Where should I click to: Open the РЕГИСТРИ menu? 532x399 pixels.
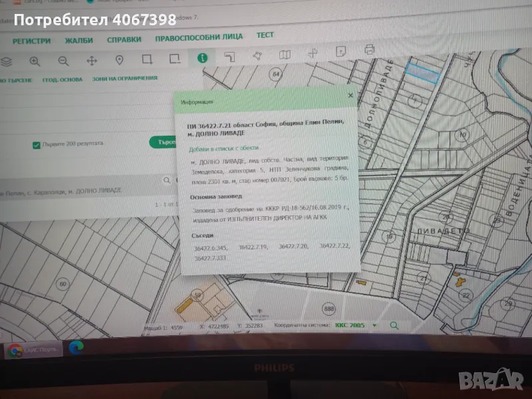click(31, 41)
